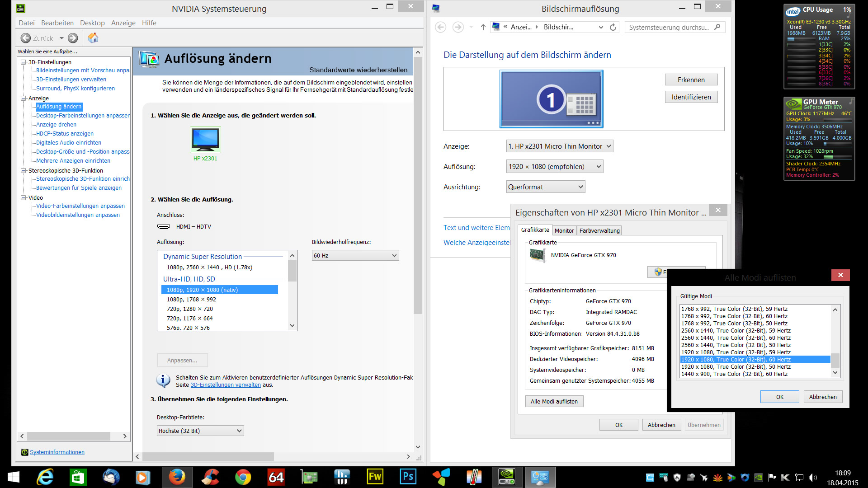Open Photoshop from the taskbar

[408, 477]
